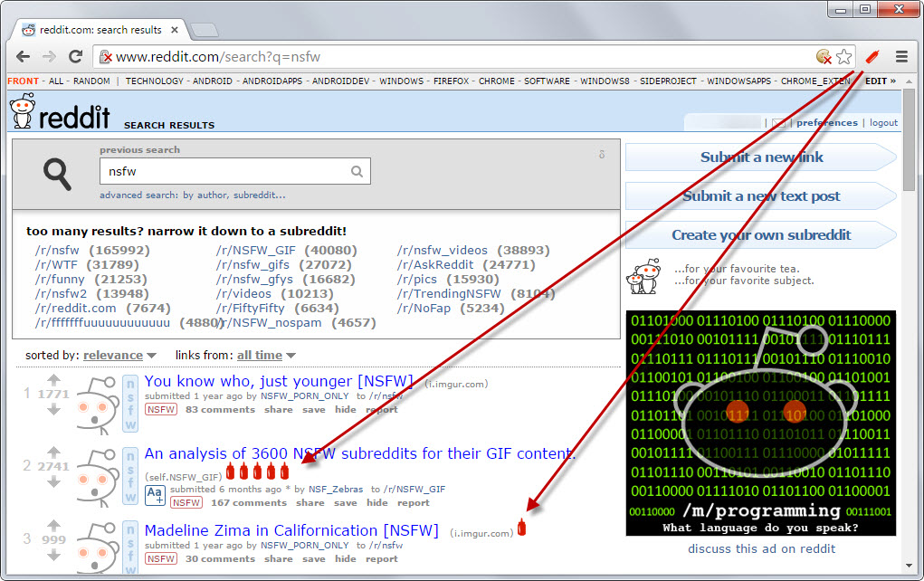
Task: Upvote the "You know who, just younger" post
Action: [x=53, y=379]
